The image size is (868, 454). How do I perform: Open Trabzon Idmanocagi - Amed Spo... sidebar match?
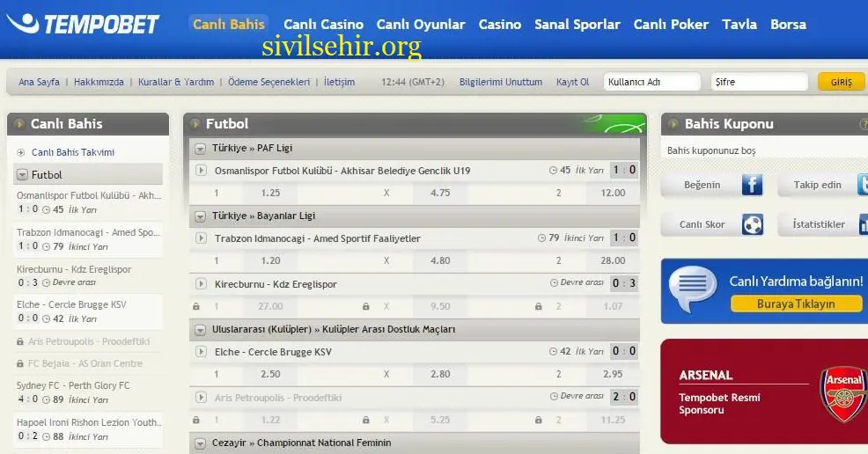pos(88,239)
